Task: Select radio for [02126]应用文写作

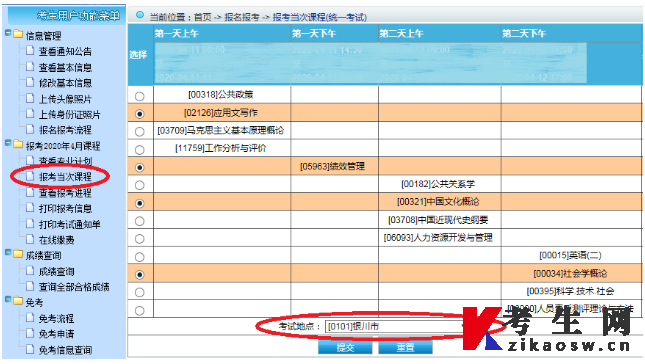Action: tap(140, 114)
